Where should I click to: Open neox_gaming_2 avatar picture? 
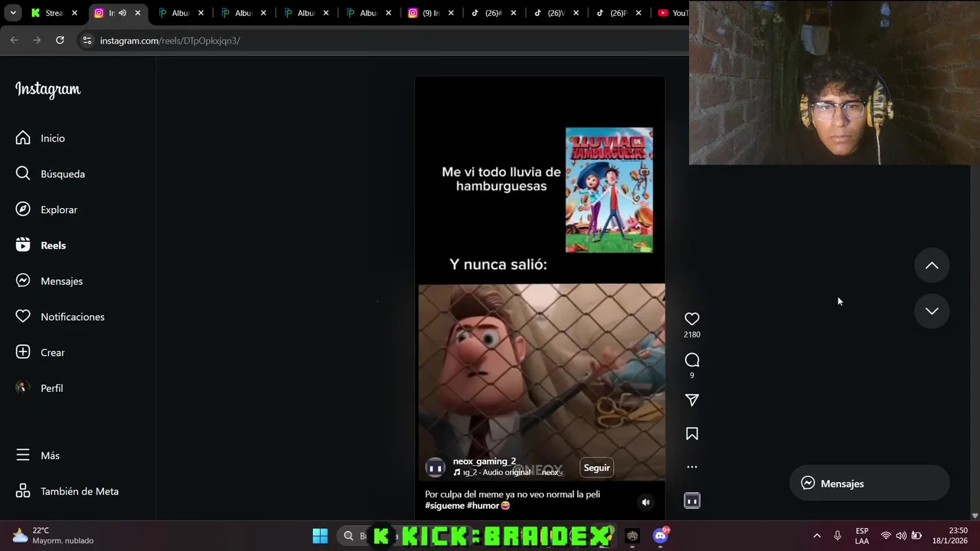coord(435,468)
